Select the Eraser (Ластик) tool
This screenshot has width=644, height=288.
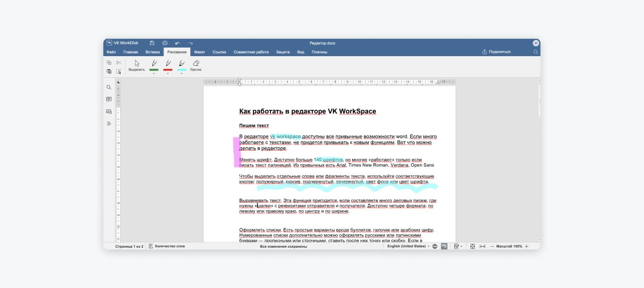pos(196,65)
